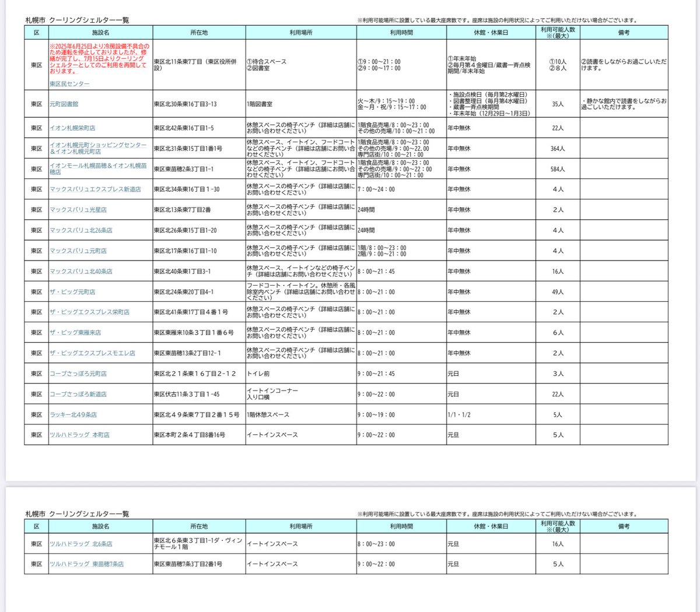Select address 東区北40条東1丁目3-1
The width and height of the screenshot is (700, 612).
[183, 271]
